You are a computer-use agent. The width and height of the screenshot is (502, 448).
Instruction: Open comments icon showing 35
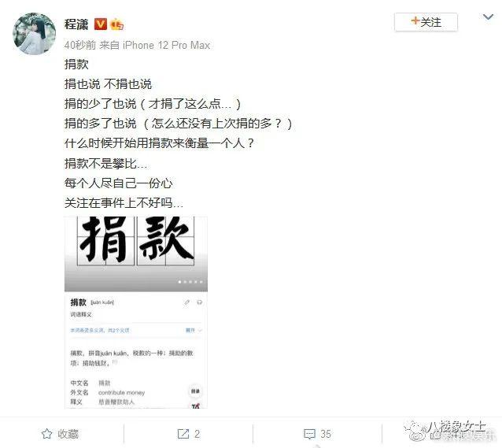pos(317,434)
